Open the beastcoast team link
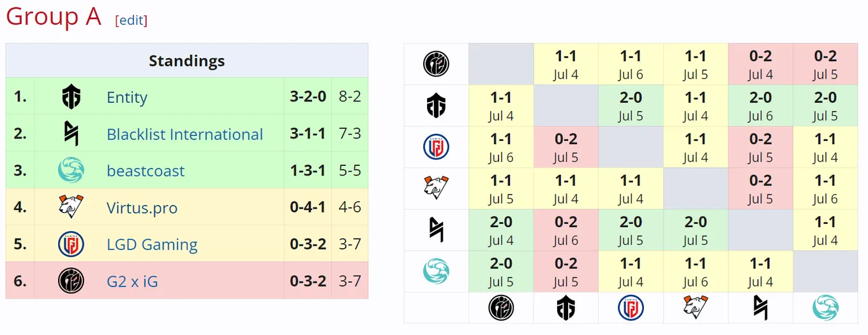The width and height of the screenshot is (868, 335). point(146,171)
